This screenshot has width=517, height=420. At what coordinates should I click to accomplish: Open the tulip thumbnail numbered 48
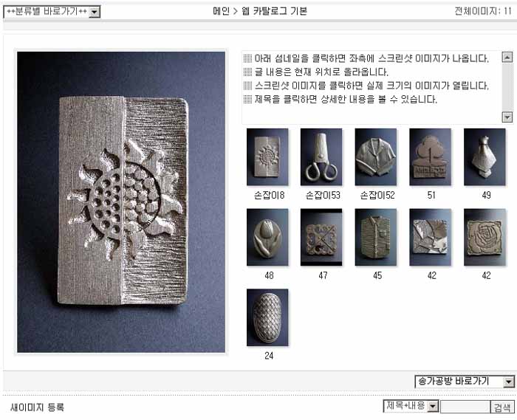267,237
